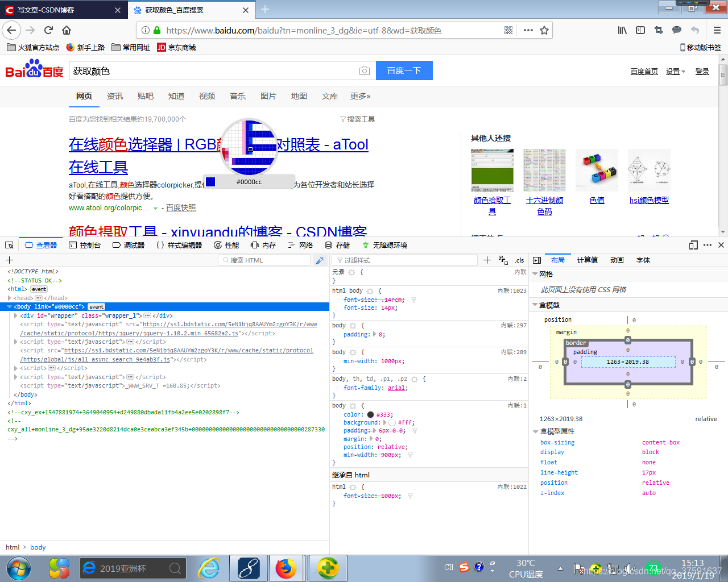Click the background #fff color swatch
Viewport: 728px width, 582px height.
pos(392,423)
